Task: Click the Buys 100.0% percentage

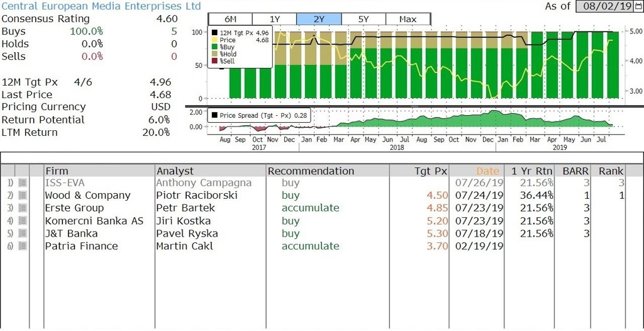Action: (x=86, y=31)
